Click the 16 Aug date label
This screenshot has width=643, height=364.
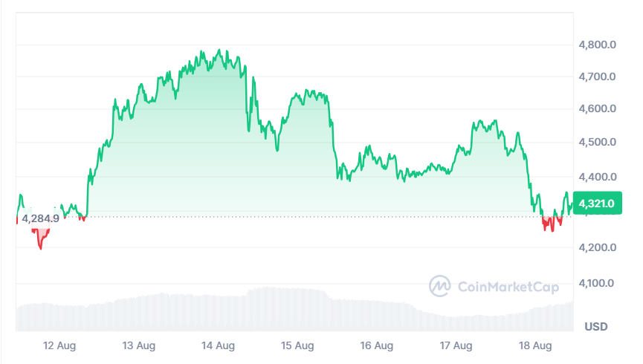point(376,345)
